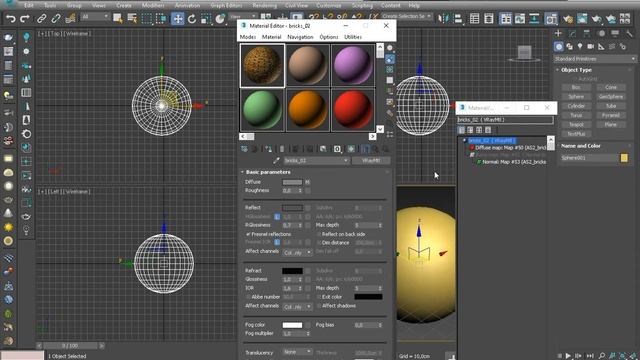Screen dimensions: 640x360
Task: Open the Navigation menu in Material Editor
Action: [300, 37]
